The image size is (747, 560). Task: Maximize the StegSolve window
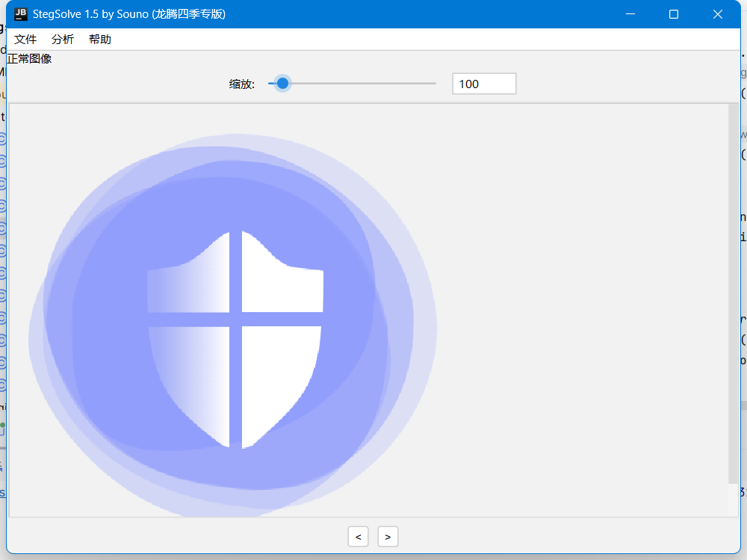click(x=674, y=14)
